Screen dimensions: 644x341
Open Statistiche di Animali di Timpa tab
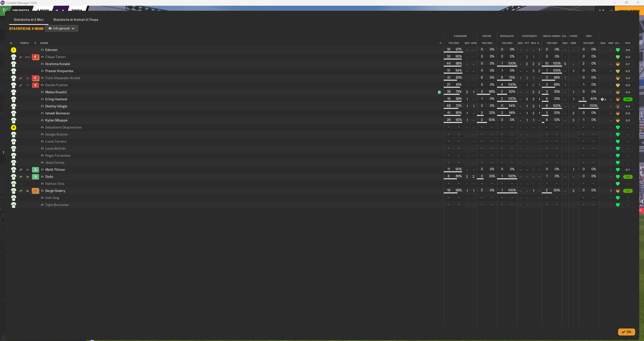coord(75,20)
